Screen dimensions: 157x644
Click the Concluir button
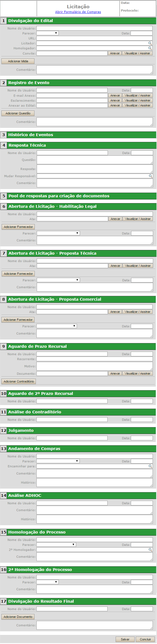(x=145, y=639)
